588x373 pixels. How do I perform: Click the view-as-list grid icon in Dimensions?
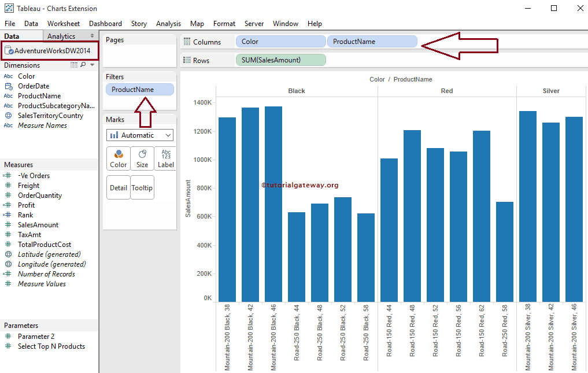(x=74, y=65)
